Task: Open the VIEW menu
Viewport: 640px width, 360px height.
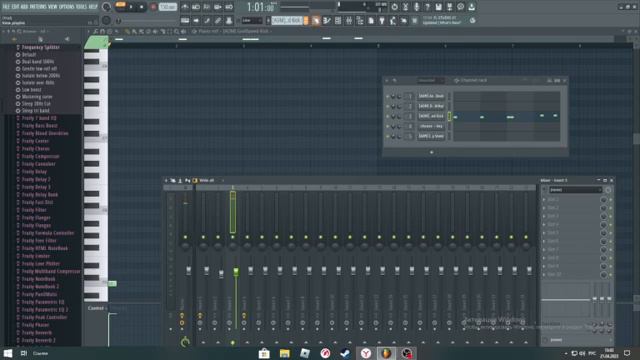Action: click(53, 7)
